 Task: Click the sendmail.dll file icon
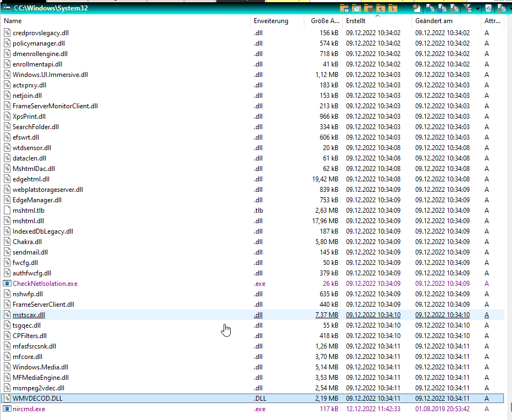coord(7,252)
